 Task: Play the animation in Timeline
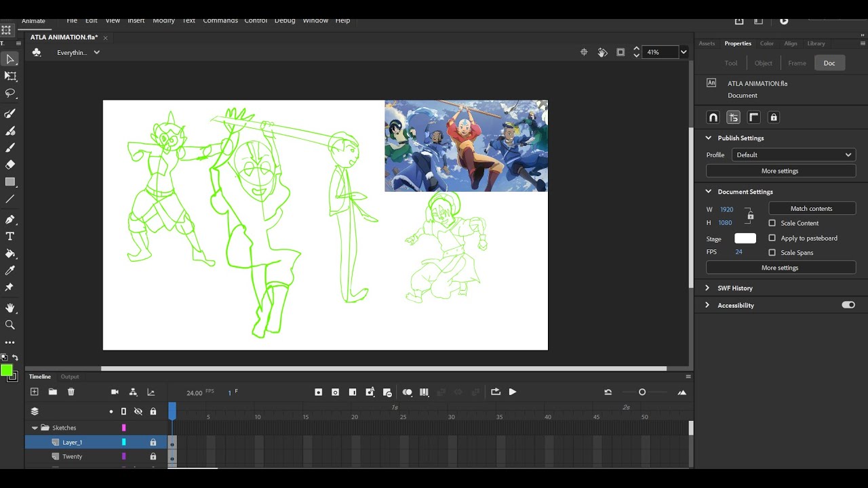(x=513, y=392)
